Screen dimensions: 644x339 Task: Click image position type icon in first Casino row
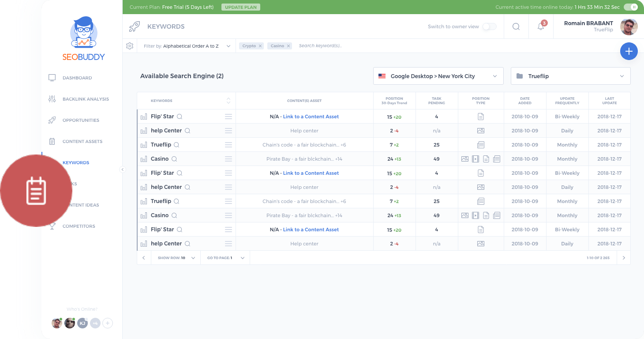(x=465, y=159)
